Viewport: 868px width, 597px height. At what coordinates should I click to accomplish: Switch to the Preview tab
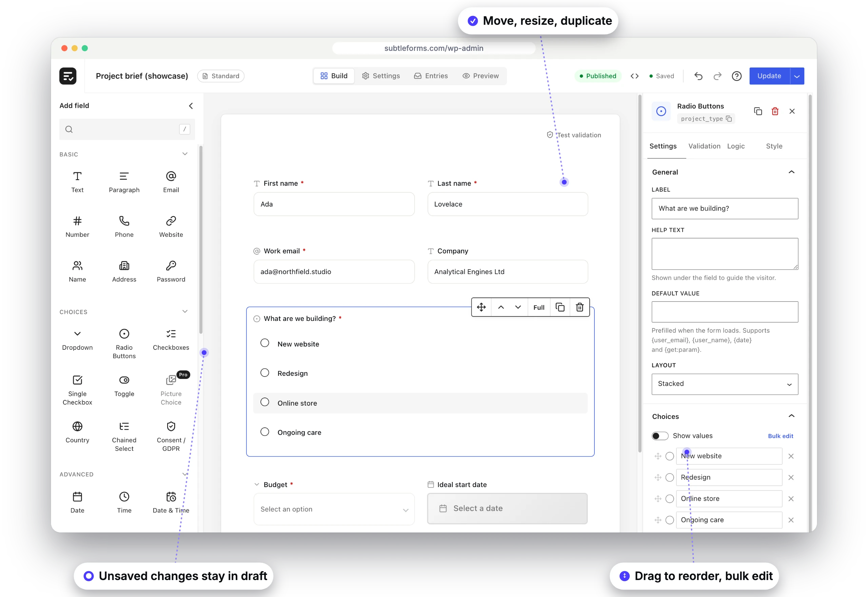tap(480, 76)
